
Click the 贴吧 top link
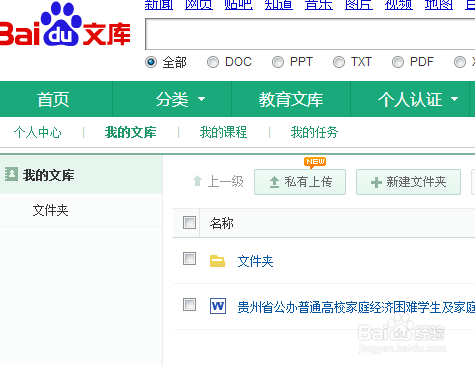pyautogui.click(x=239, y=5)
